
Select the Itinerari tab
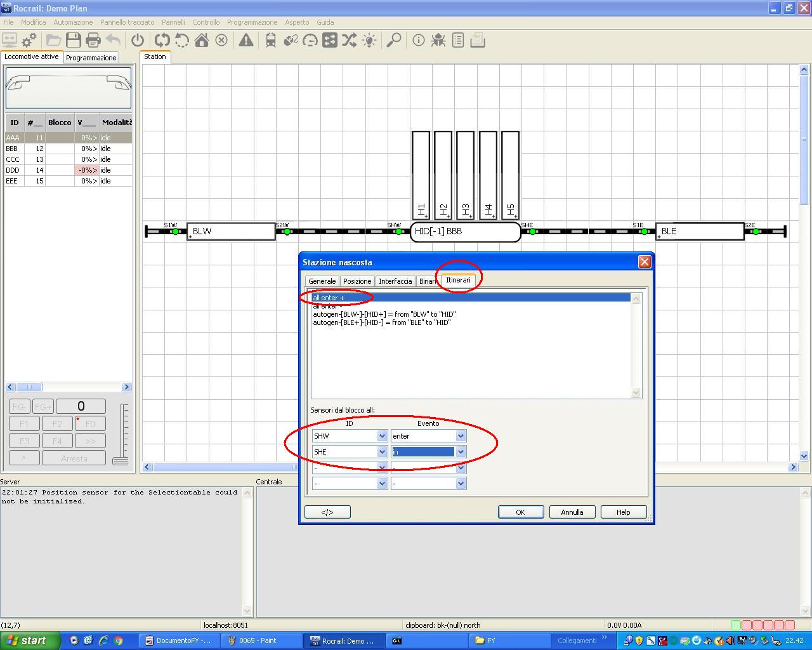pos(458,280)
